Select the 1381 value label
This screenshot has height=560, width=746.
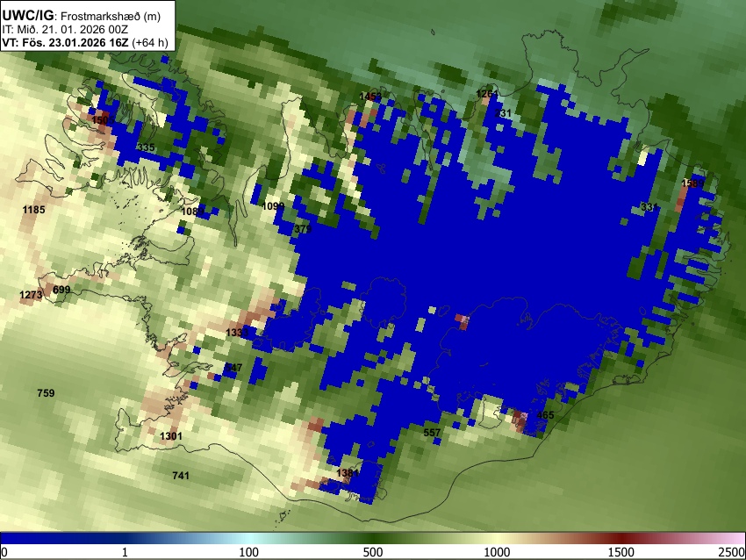tap(348, 473)
